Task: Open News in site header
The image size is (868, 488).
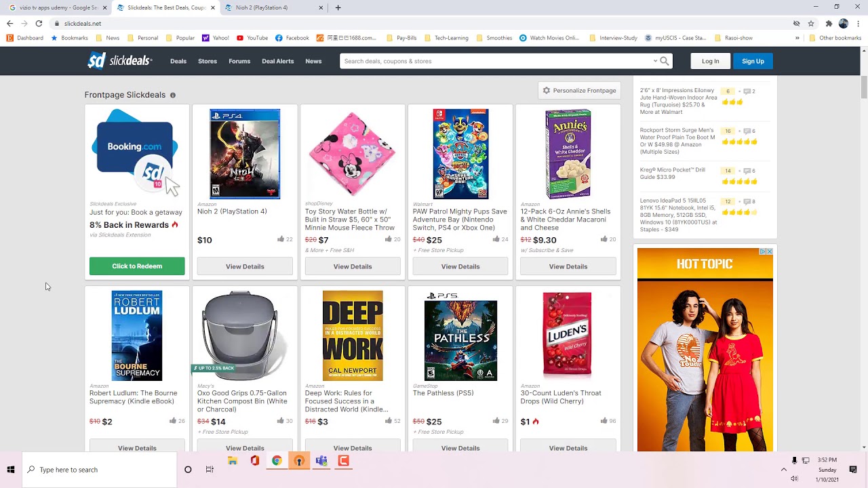Action: click(313, 61)
